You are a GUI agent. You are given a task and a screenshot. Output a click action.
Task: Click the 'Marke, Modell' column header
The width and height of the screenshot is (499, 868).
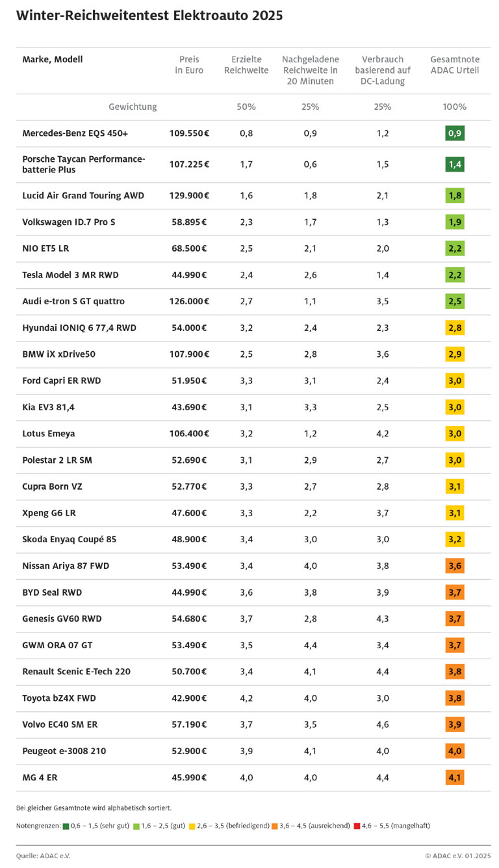point(53,60)
